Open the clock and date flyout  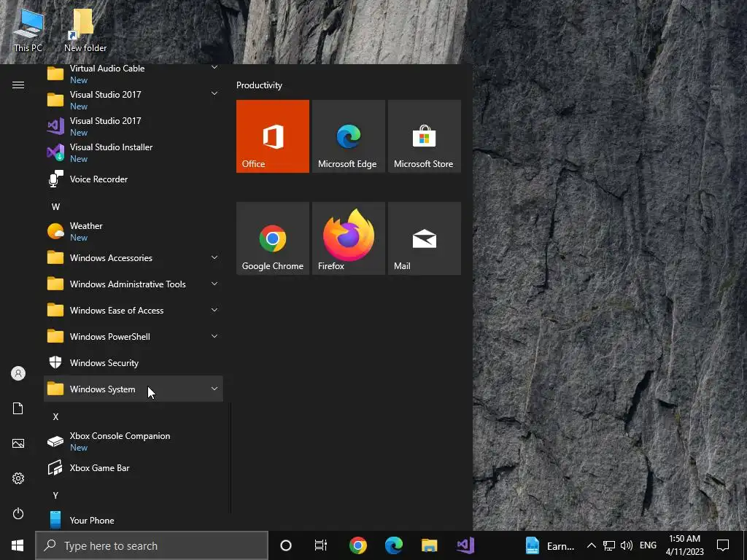[684, 545]
